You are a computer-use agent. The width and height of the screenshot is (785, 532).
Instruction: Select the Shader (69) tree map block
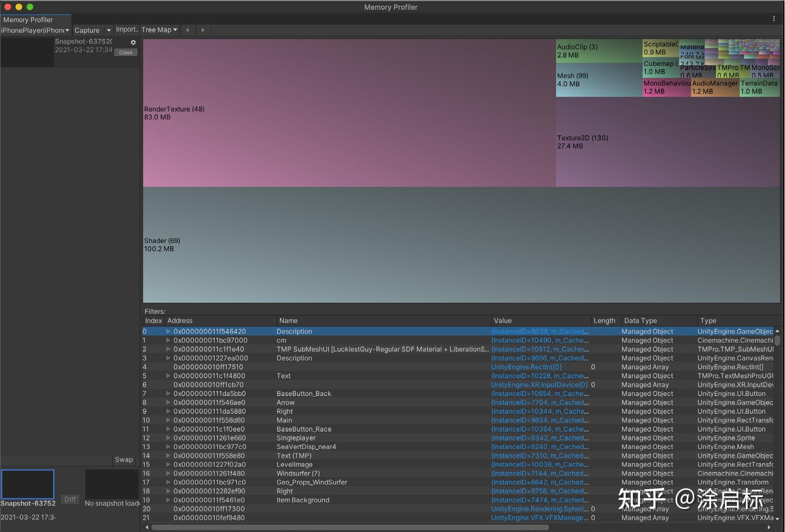tap(461, 245)
